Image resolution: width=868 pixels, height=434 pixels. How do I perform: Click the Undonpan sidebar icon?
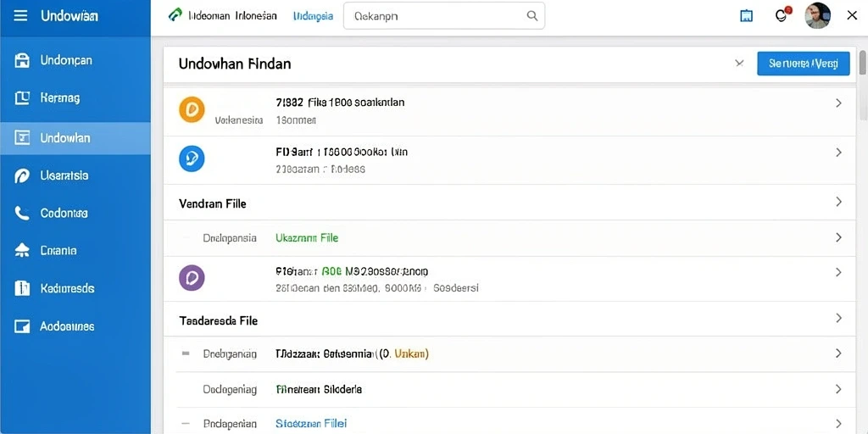[x=21, y=60]
